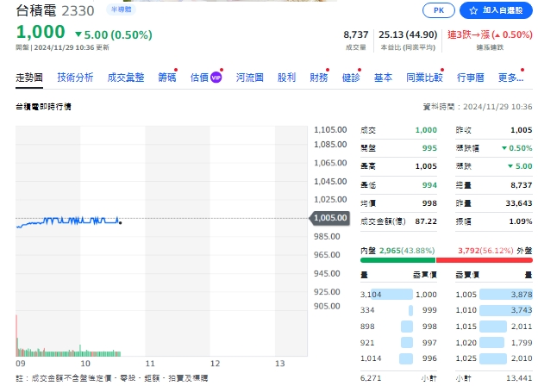Image resolution: width=538 pixels, height=392 pixels.
Task: Click the 連3跌→漲 streak indicator
Action: pos(490,34)
